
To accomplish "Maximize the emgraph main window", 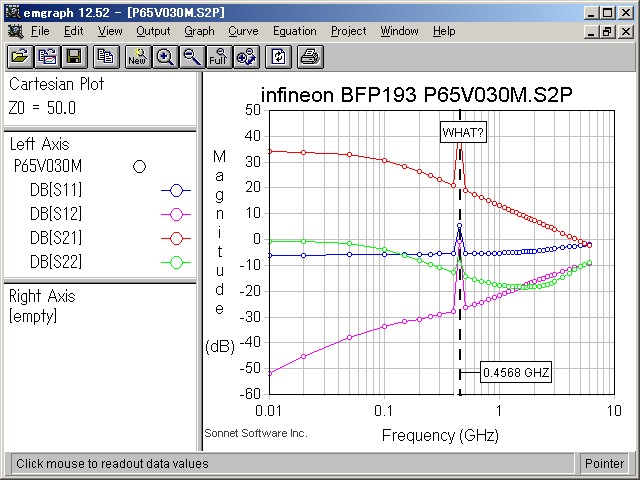I will (x=607, y=13).
